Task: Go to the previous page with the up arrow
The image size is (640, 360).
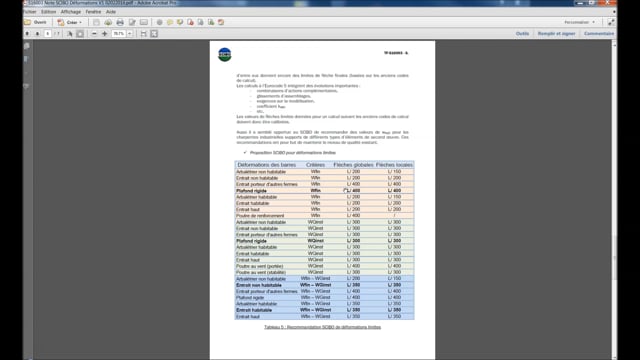Action: tap(27, 33)
